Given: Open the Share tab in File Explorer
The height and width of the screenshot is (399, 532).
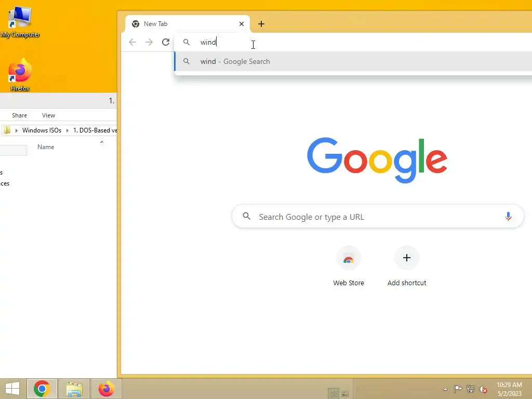Looking at the screenshot, I should (x=19, y=115).
